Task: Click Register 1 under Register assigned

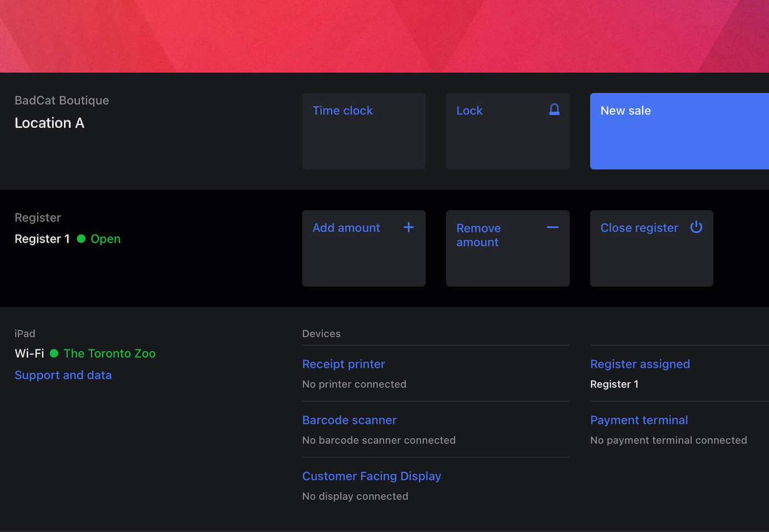Action: tap(614, 384)
